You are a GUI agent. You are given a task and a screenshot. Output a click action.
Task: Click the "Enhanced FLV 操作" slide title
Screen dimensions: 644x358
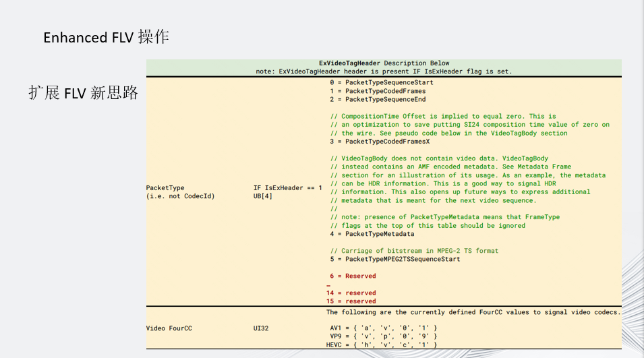[x=106, y=38]
